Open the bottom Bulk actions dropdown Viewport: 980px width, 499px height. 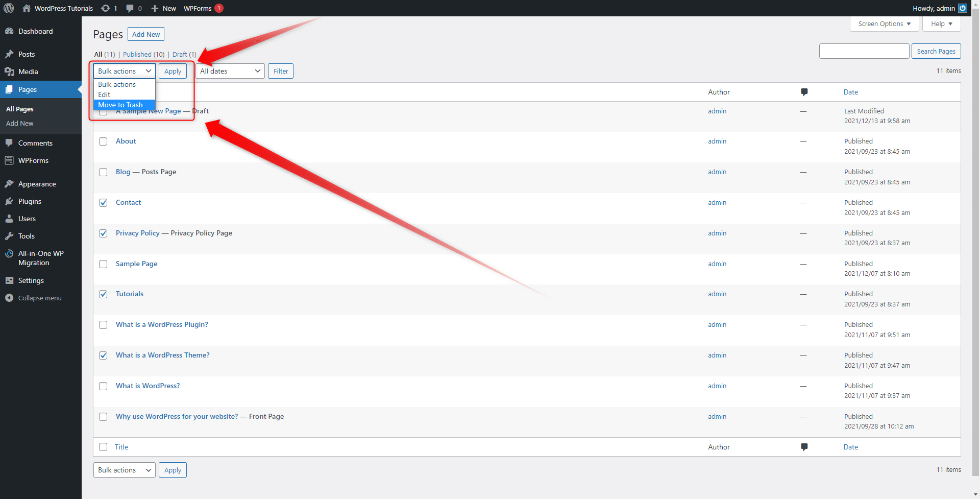pyautogui.click(x=125, y=470)
